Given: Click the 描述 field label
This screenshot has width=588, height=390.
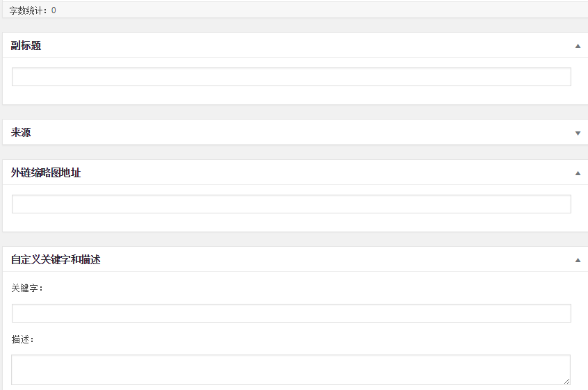Looking at the screenshot, I should (x=22, y=340).
